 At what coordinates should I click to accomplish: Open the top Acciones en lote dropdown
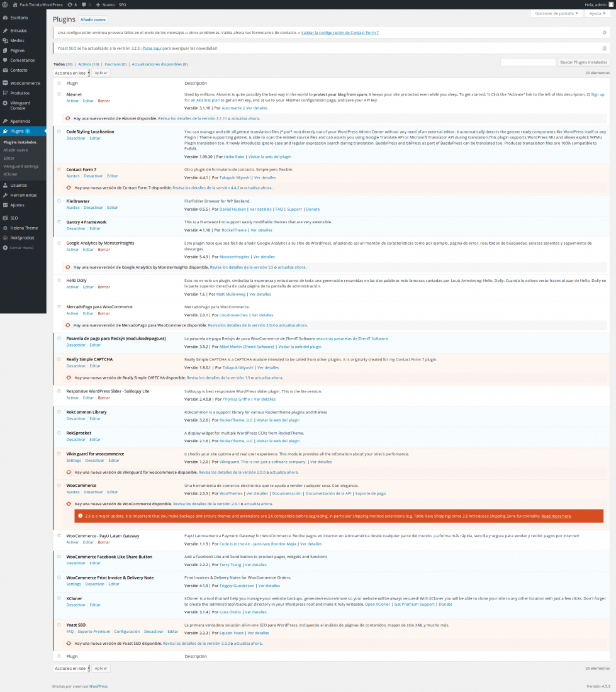coord(72,73)
